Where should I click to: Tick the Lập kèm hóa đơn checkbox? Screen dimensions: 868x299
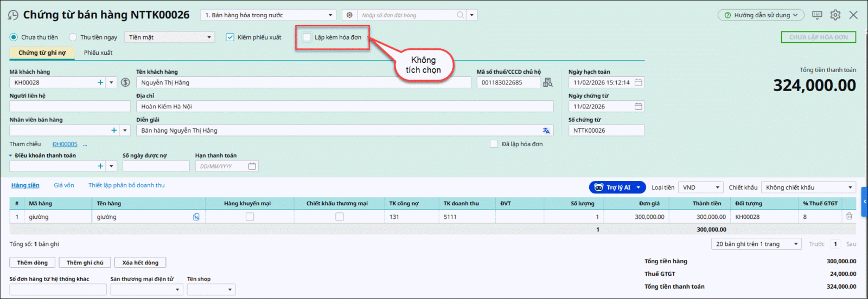307,37
